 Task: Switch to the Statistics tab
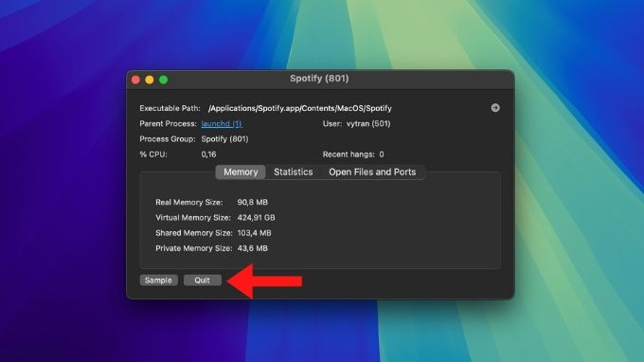(x=294, y=172)
